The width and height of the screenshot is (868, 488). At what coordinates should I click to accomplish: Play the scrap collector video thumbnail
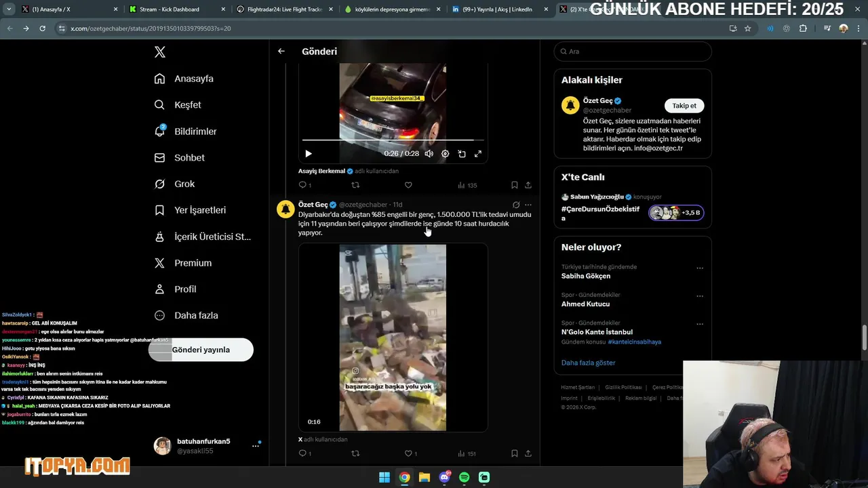[x=393, y=338]
